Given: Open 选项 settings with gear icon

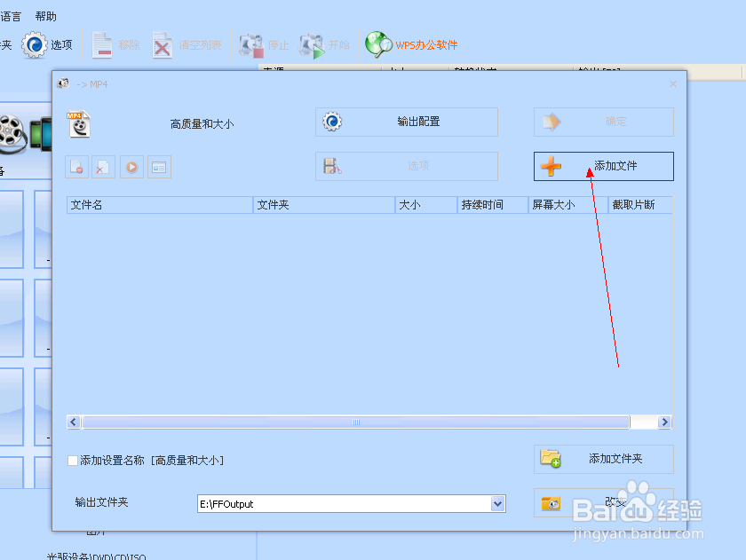Looking at the screenshot, I should (x=36, y=45).
